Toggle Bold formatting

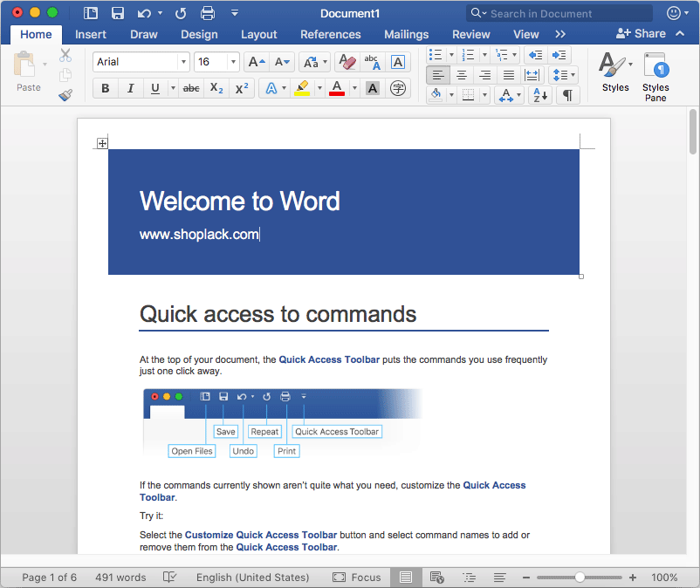coord(106,88)
